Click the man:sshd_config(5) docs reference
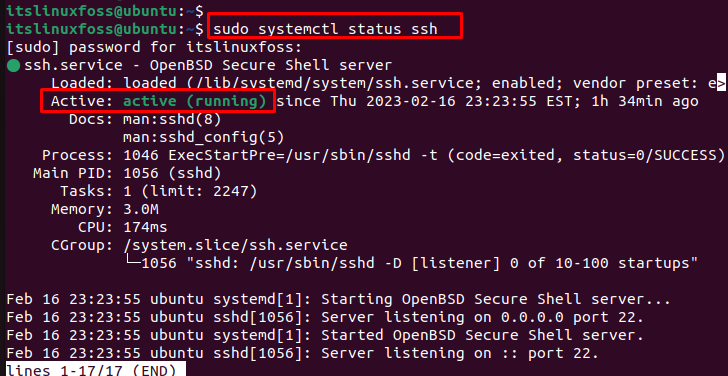This screenshot has height=376, width=728. (x=203, y=137)
